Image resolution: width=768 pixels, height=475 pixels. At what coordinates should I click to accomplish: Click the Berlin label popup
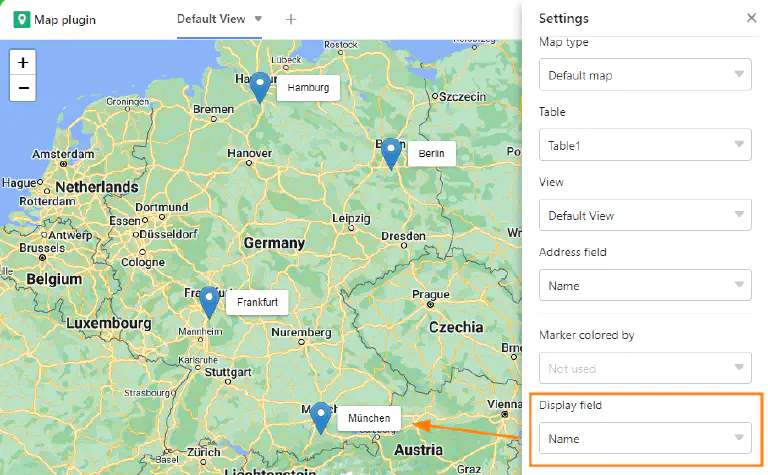[x=431, y=153]
